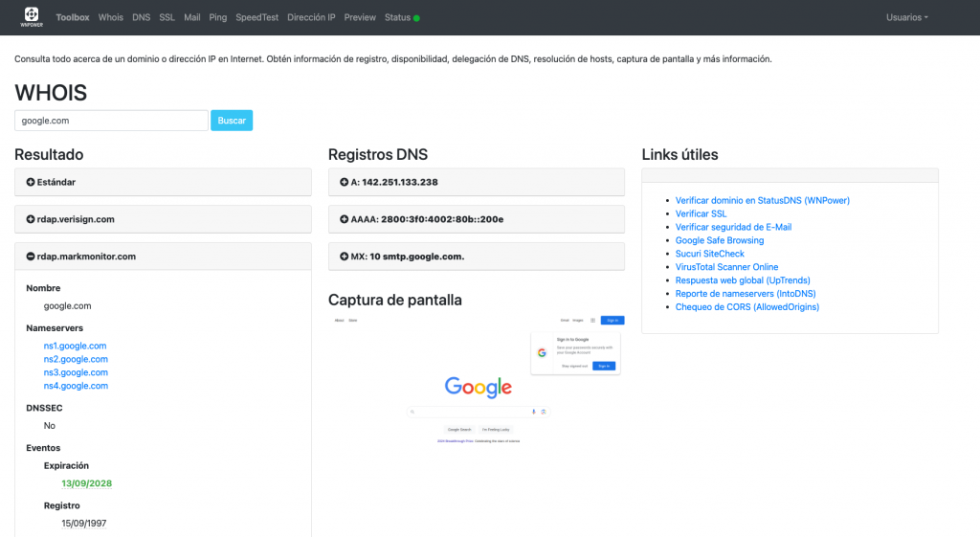Viewport: 980px width, 537px height.
Task: Open the Preview tool in navbar
Action: (360, 17)
